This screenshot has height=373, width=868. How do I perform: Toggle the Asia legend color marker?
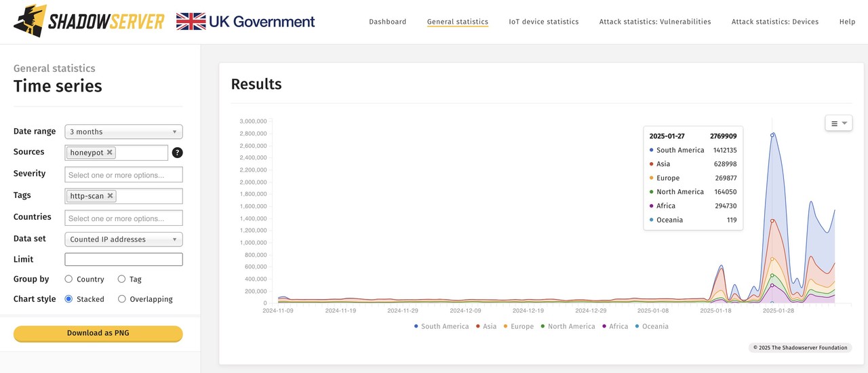[x=477, y=326]
